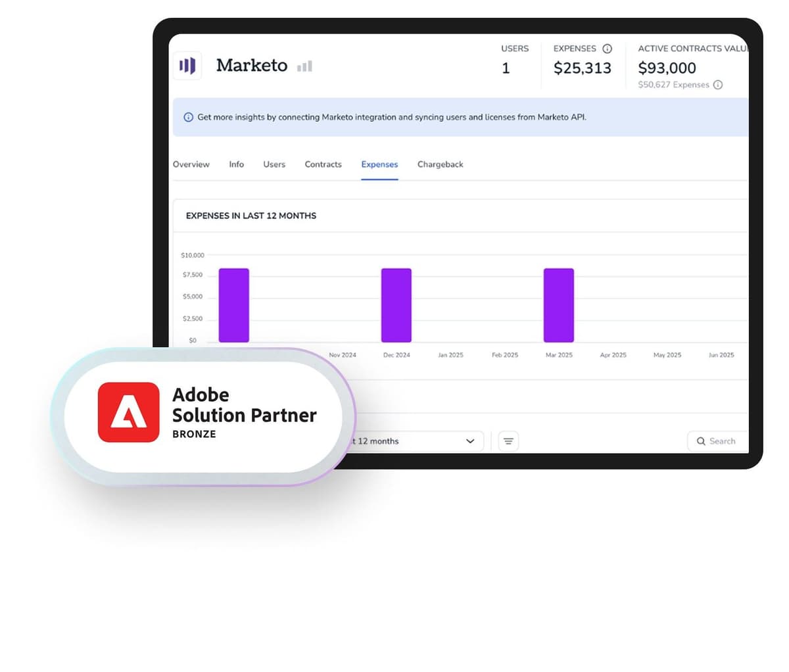This screenshot has width=789, height=672.
Task: Click the Jan 2025 axis label
Action: [450, 355]
